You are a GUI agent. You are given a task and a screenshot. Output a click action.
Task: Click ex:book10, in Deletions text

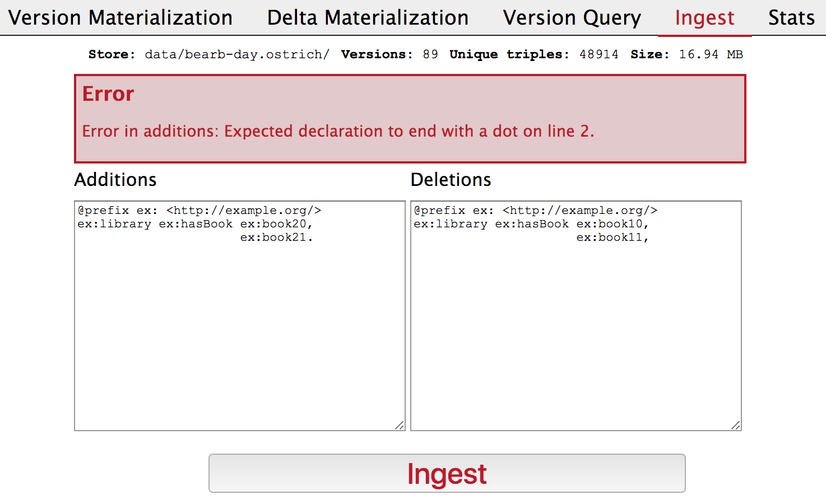click(x=612, y=224)
